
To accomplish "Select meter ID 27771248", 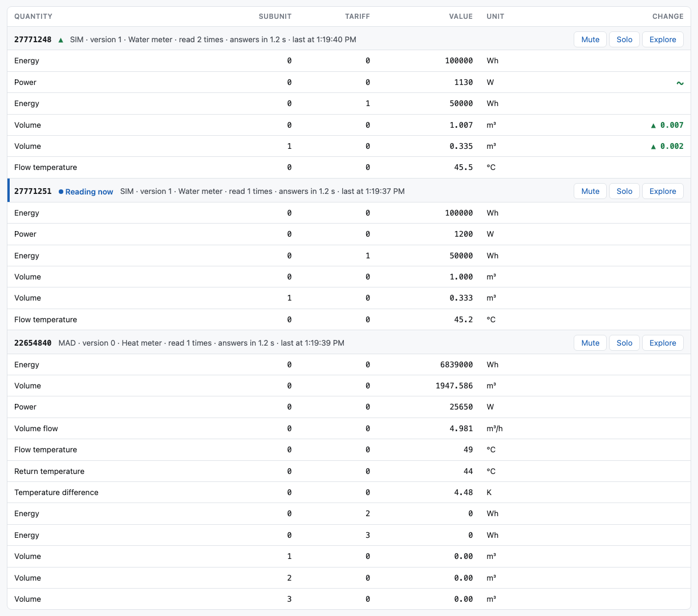I will 33,39.
